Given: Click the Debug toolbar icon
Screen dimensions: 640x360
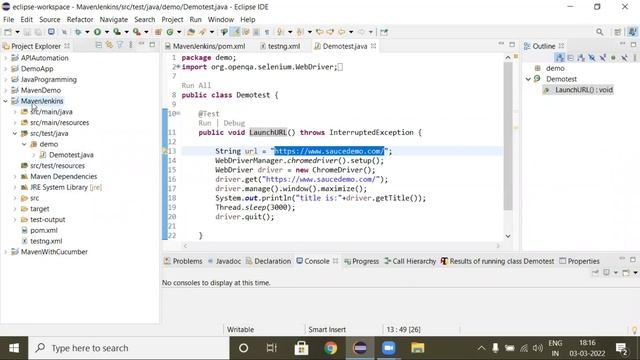Looking at the screenshot, I should (x=78, y=32).
